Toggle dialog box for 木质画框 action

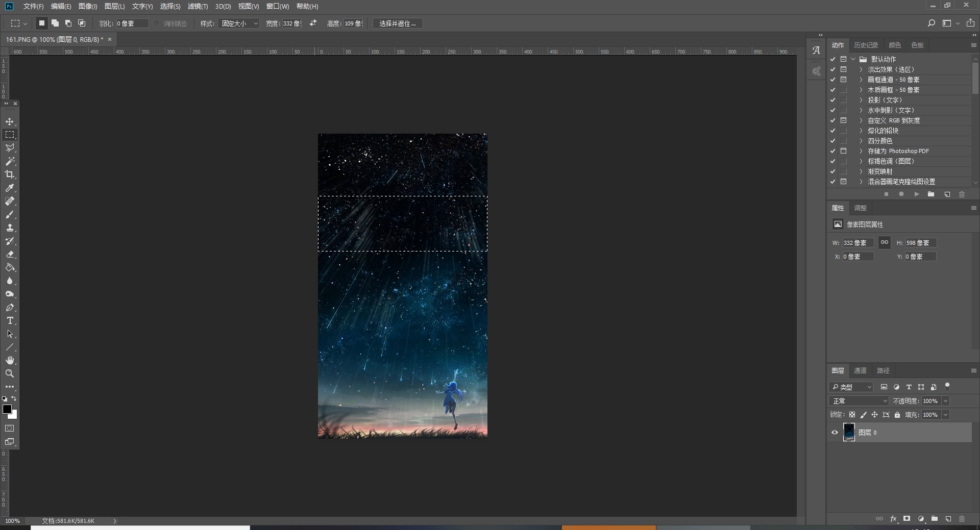(844, 90)
